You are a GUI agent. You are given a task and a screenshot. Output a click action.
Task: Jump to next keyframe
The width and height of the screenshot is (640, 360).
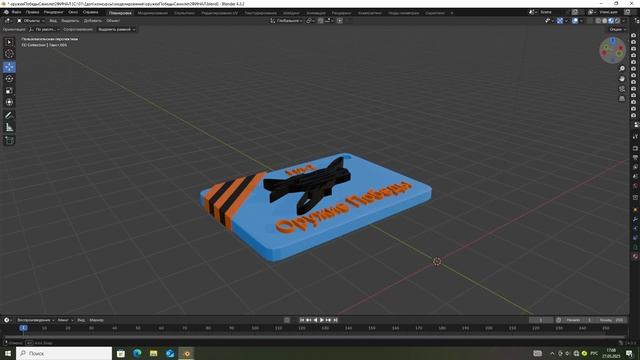(x=328, y=320)
